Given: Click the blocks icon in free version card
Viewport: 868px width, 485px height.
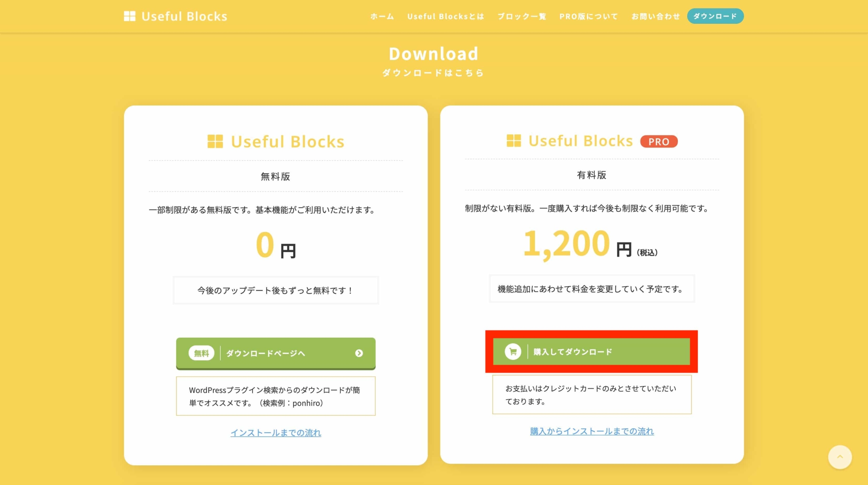Looking at the screenshot, I should pos(215,141).
